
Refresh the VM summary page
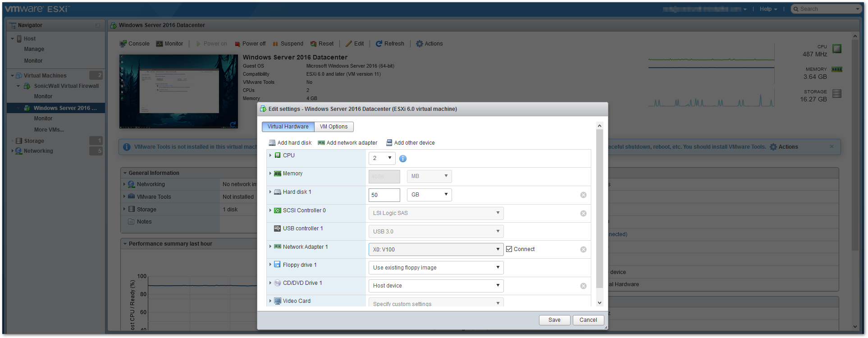(x=390, y=44)
